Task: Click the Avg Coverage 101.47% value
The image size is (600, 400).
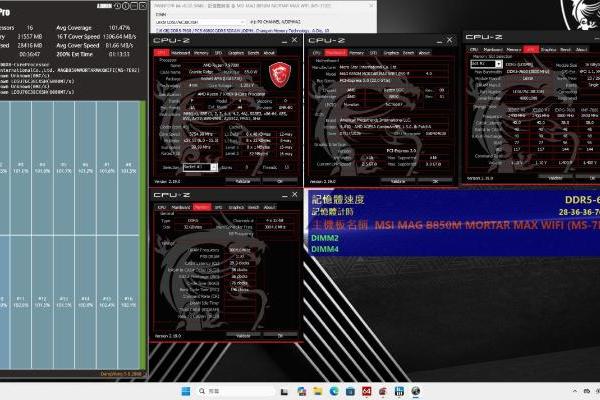Action: coord(119,28)
